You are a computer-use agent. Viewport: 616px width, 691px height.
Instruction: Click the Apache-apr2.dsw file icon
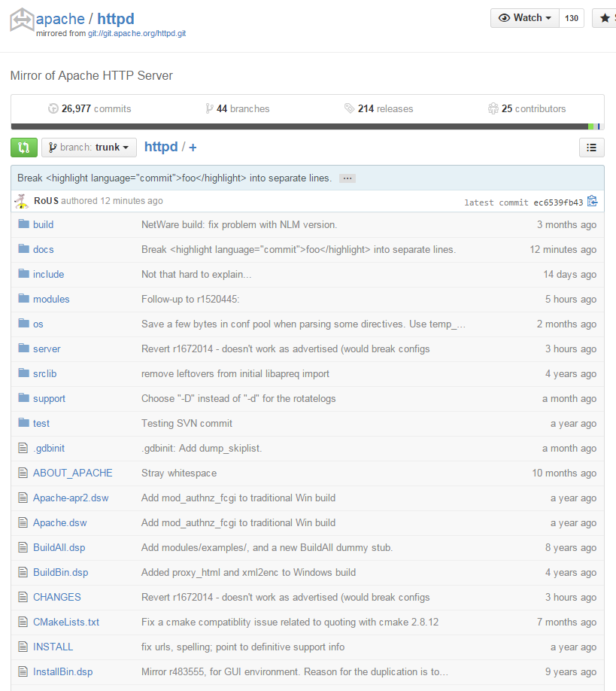pos(23,498)
